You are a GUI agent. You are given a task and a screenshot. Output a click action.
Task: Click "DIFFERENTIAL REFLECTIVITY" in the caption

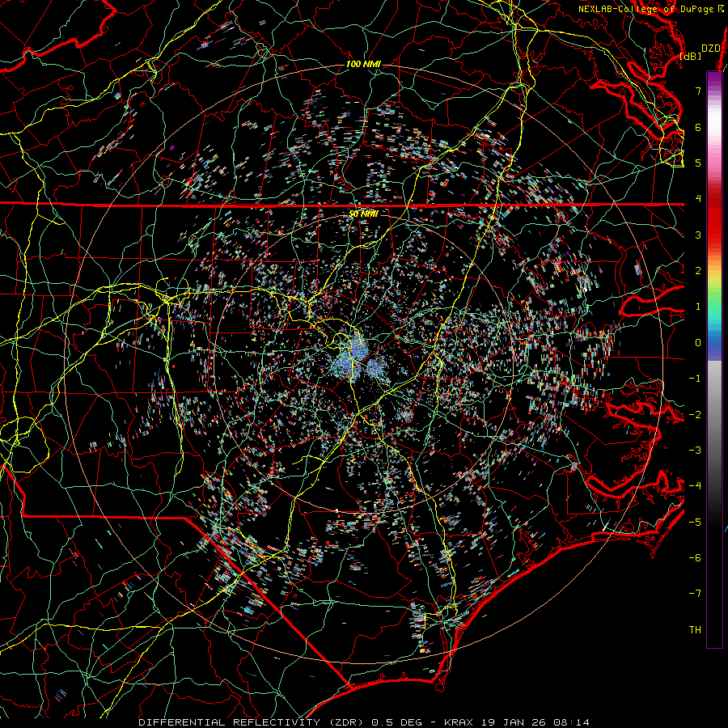click(x=230, y=722)
